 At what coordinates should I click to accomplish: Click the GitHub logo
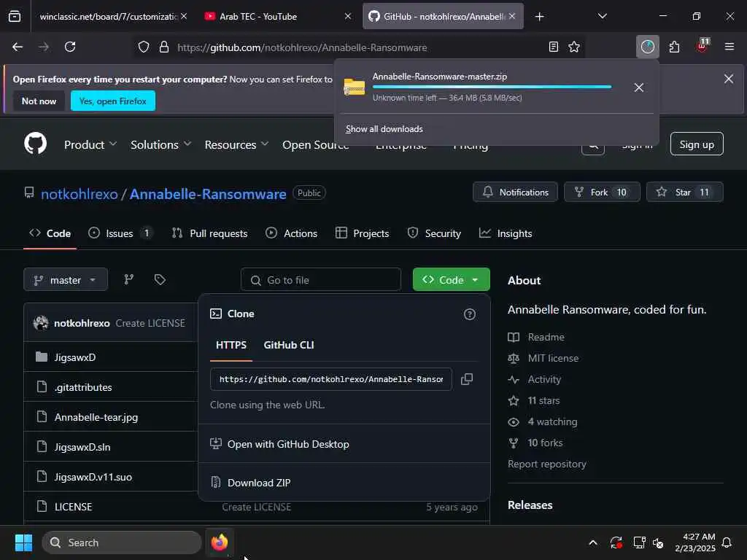coord(36,144)
